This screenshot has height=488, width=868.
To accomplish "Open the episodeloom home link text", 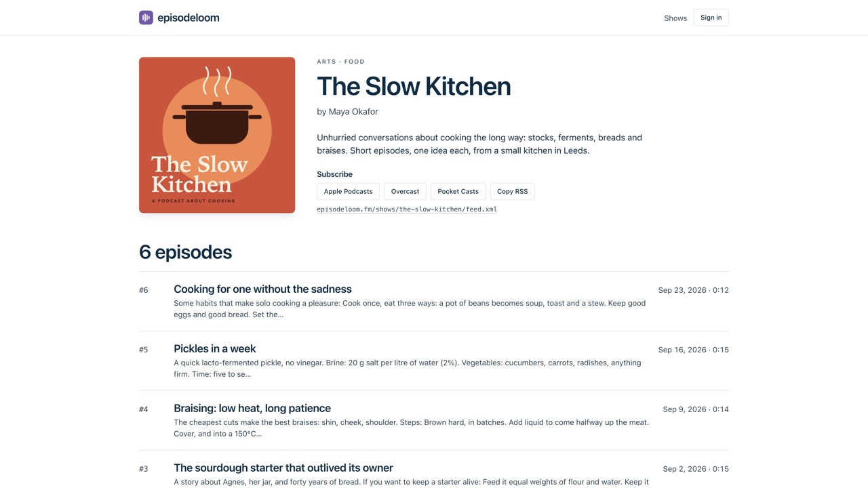I will click(x=188, y=18).
